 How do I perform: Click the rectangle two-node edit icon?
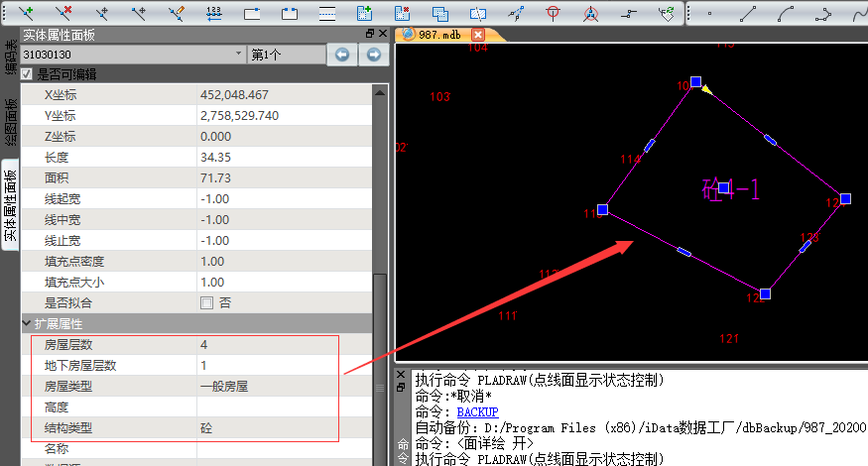[x=290, y=13]
